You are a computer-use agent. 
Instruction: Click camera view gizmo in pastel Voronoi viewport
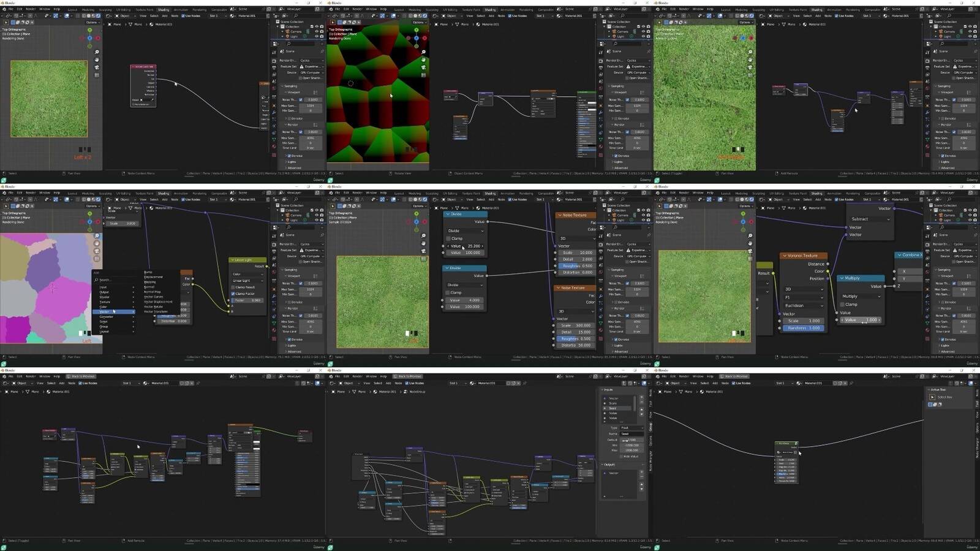click(97, 250)
